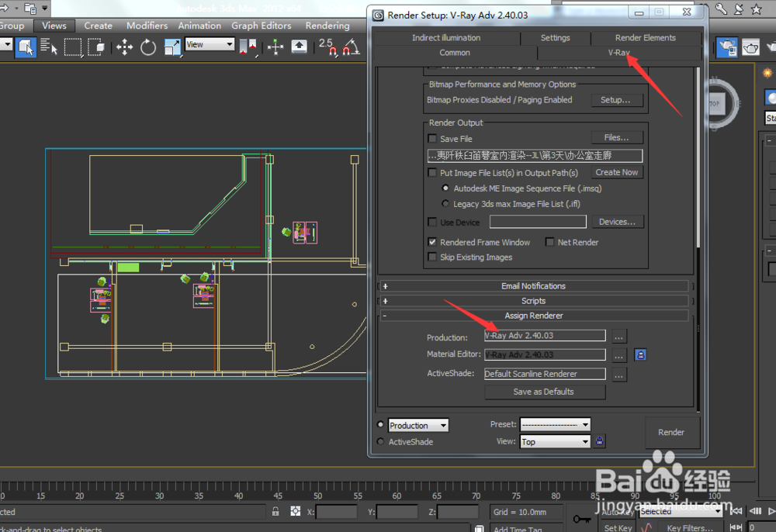Toggle Window/Crossing selection mode
Screen dimensions: 776x532
tap(96, 47)
